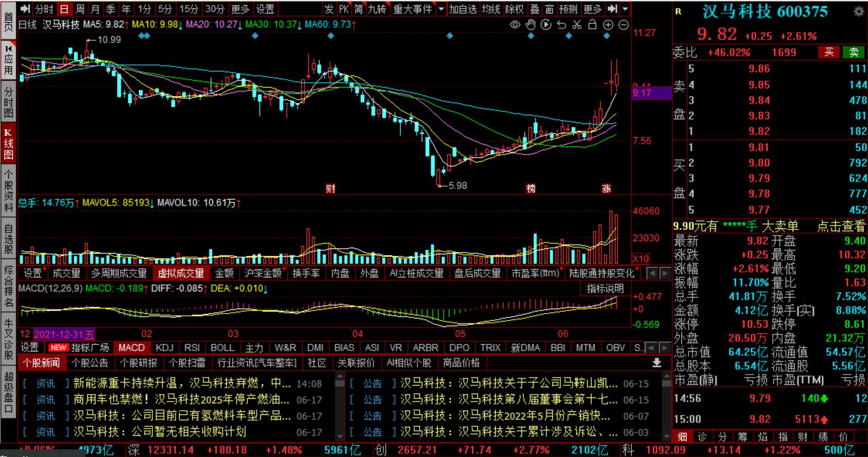Switch to the KDJ indicator tab
The height and width of the screenshot is (457, 868).
164,348
